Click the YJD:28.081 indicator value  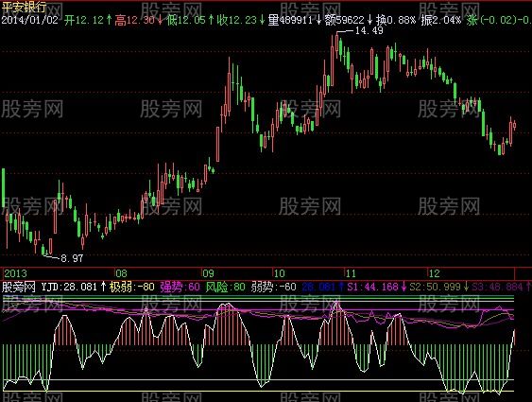coord(69,287)
